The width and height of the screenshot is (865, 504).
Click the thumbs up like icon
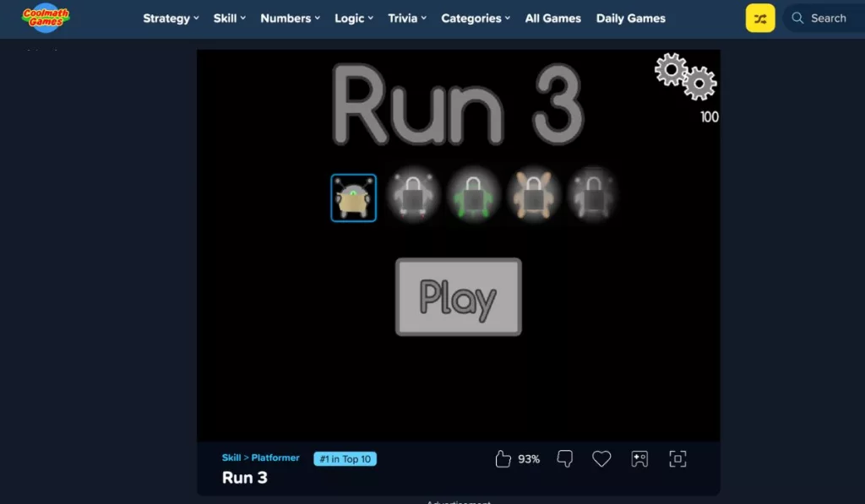503,458
